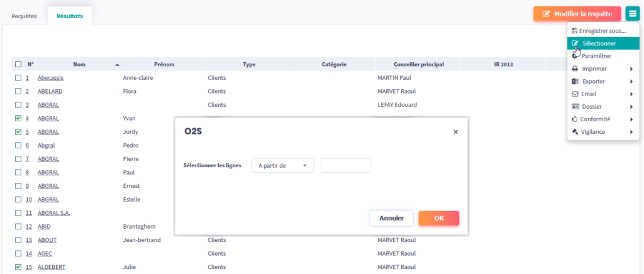
Task: Uncheck the row 4 ABGRAL Yvan checkbox
Action: tap(18, 118)
